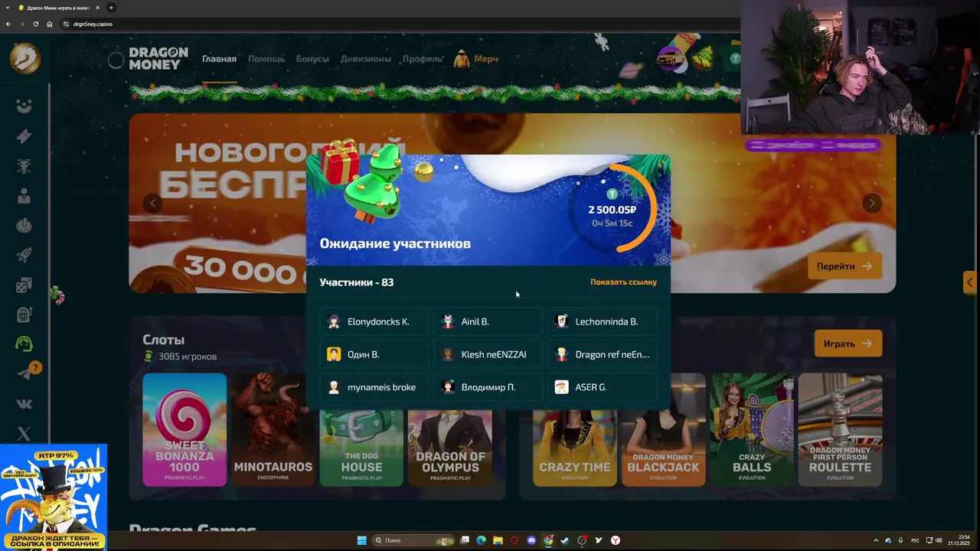The image size is (980, 551).
Task: Select participant Klesh neENZZAI
Action: (488, 354)
